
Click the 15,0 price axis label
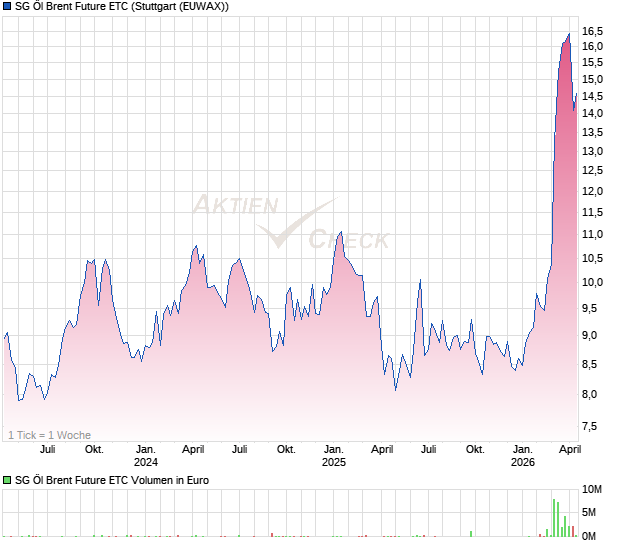[x=592, y=79]
